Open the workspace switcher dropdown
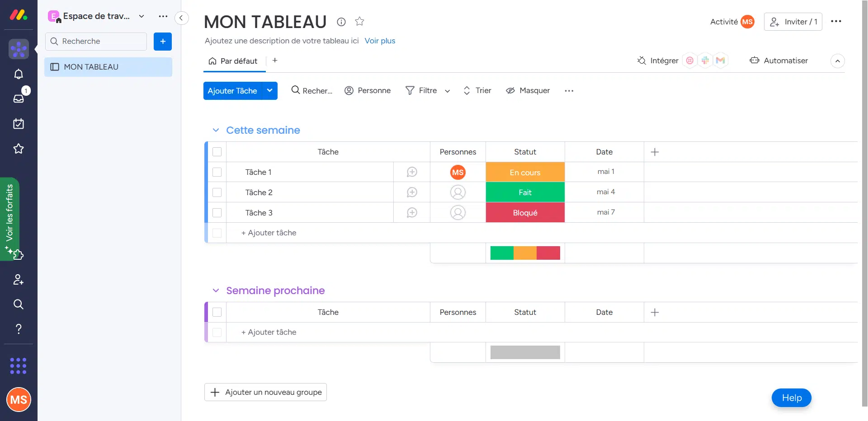This screenshot has width=868, height=421. click(142, 16)
